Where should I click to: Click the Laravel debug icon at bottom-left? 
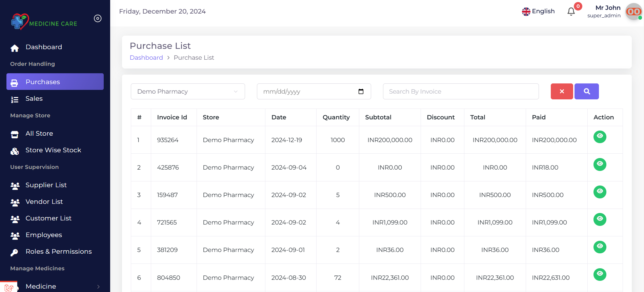(9, 287)
